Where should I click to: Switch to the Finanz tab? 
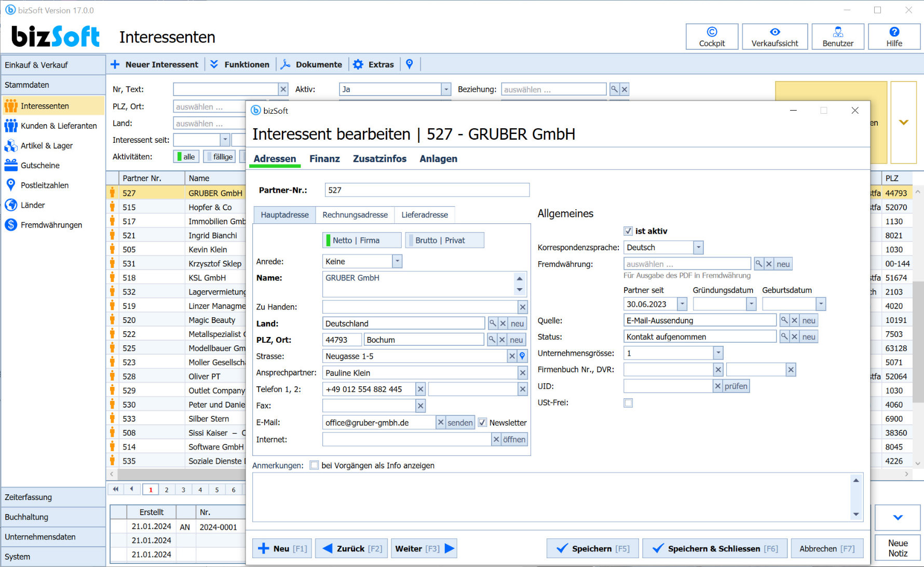click(x=324, y=159)
